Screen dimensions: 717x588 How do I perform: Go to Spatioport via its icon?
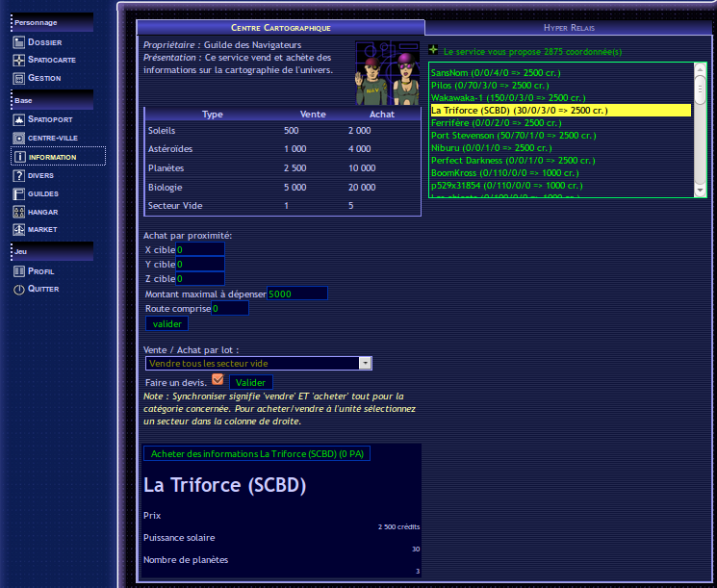pos(18,120)
